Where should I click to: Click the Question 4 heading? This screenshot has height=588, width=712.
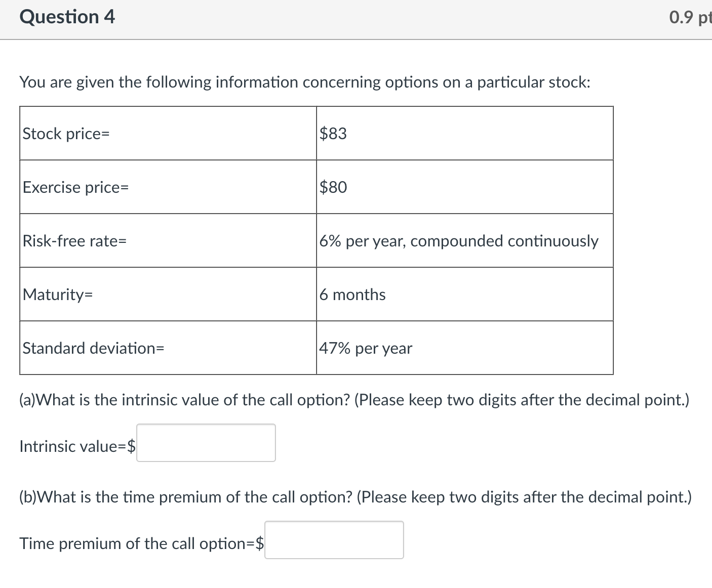coord(67,17)
